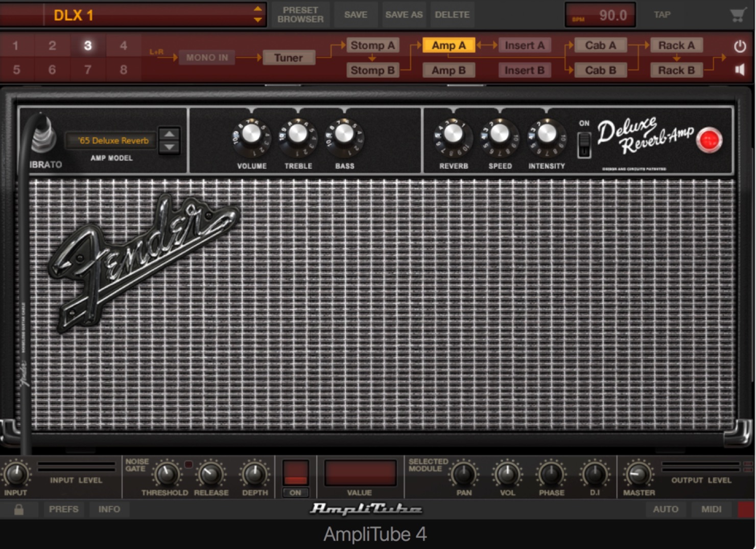Image resolution: width=756 pixels, height=549 pixels.
Task: Click the BPM tempo field showing 90.0
Action: [601, 15]
